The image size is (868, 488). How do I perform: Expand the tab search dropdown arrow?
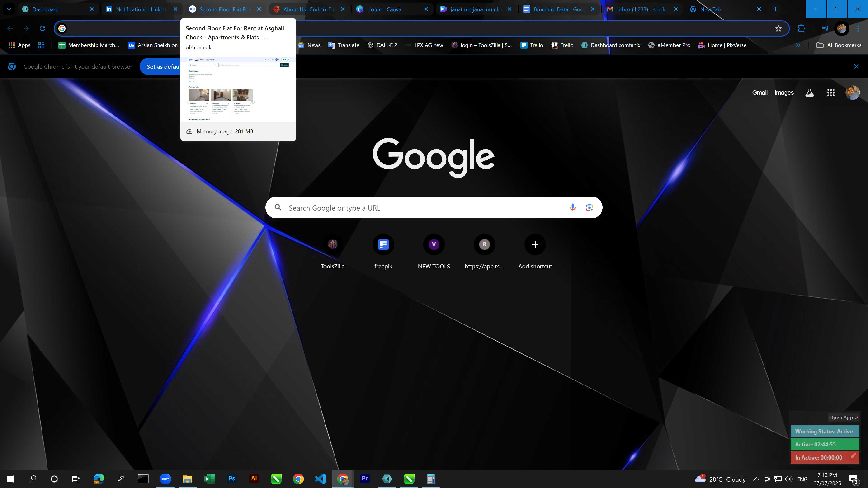(9, 9)
